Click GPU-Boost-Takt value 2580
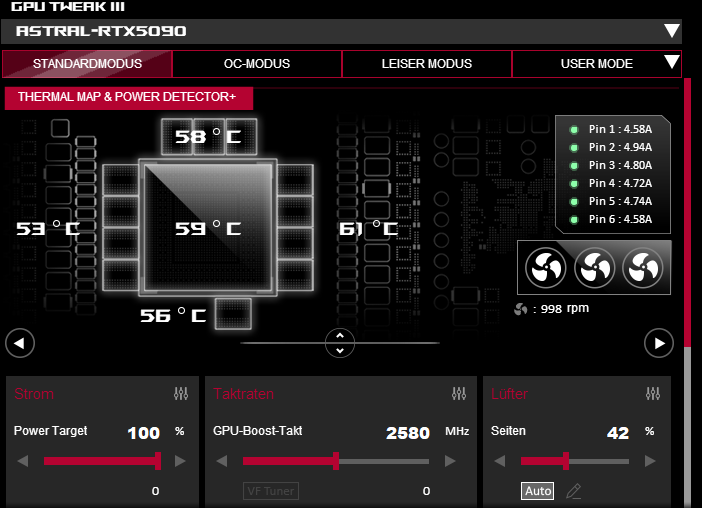702x508 pixels. (x=408, y=433)
